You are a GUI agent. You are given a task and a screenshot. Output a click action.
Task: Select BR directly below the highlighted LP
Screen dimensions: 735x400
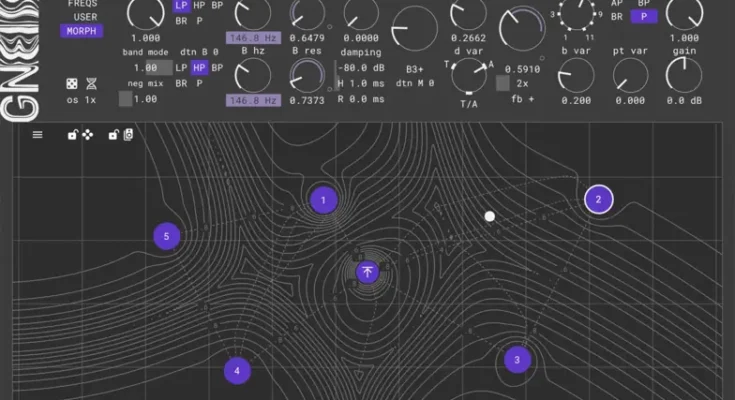[x=181, y=21]
